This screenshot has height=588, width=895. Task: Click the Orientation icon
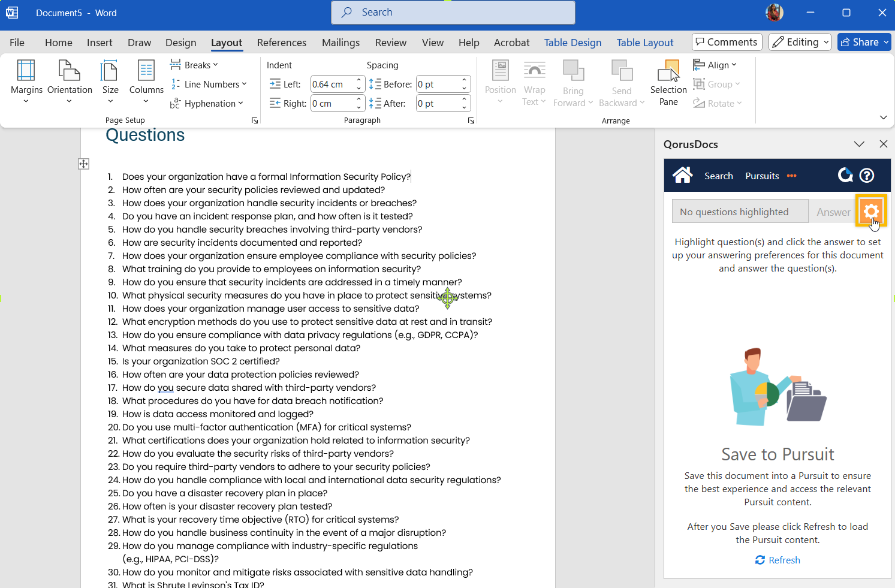click(70, 71)
